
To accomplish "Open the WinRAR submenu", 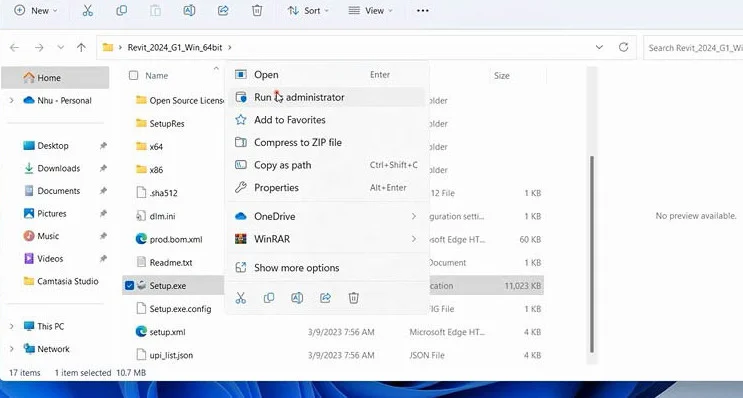I will click(x=327, y=239).
